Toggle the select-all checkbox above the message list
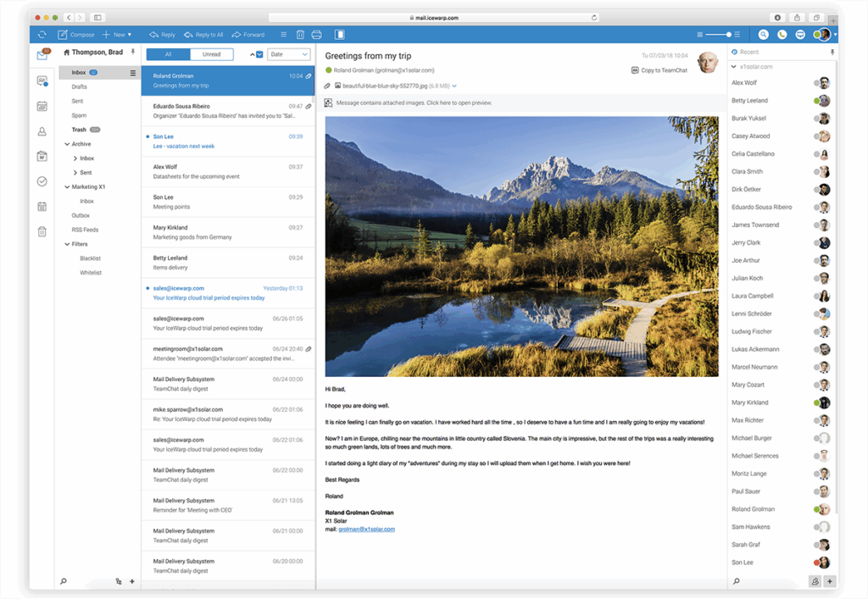 [259, 55]
